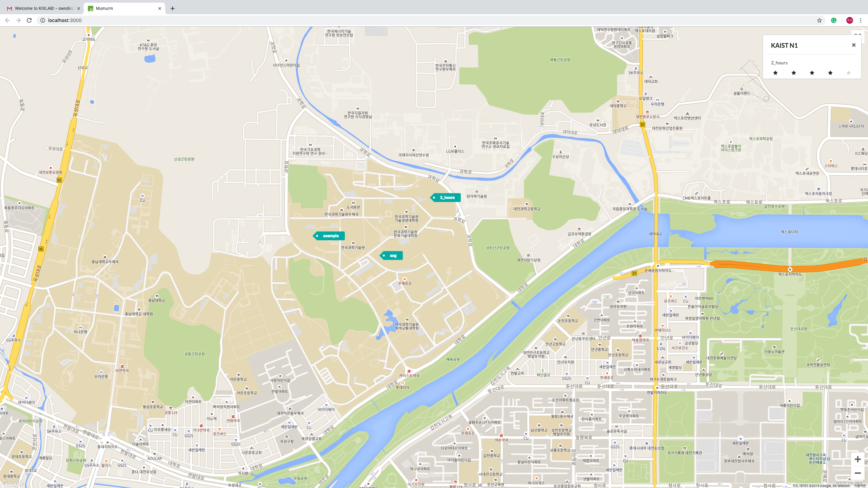The height and width of the screenshot is (488, 868).
Task: Close the KAIST N1 info card
Action: 854,45
